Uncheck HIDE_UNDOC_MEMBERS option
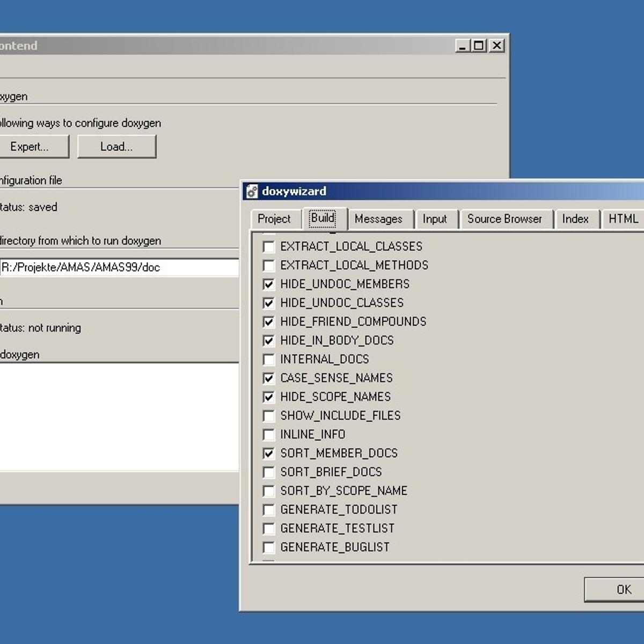Image resolution: width=644 pixels, height=644 pixels. [x=268, y=284]
